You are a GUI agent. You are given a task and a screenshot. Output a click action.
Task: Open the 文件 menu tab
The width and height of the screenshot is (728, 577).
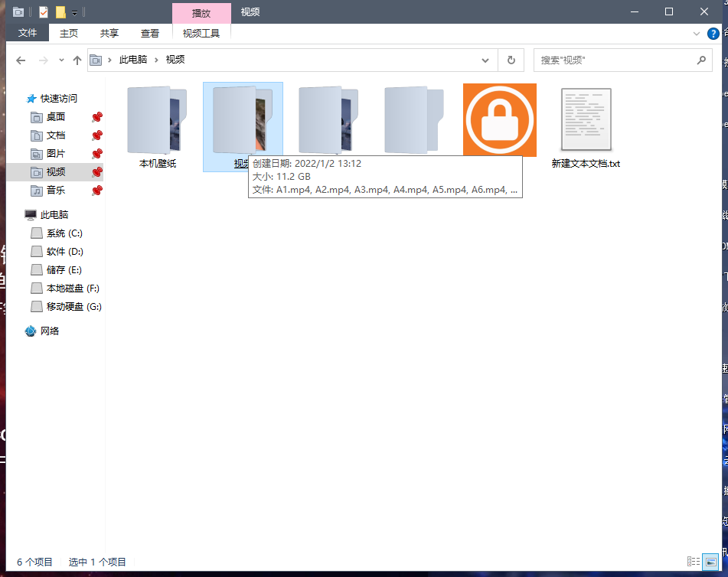28,33
